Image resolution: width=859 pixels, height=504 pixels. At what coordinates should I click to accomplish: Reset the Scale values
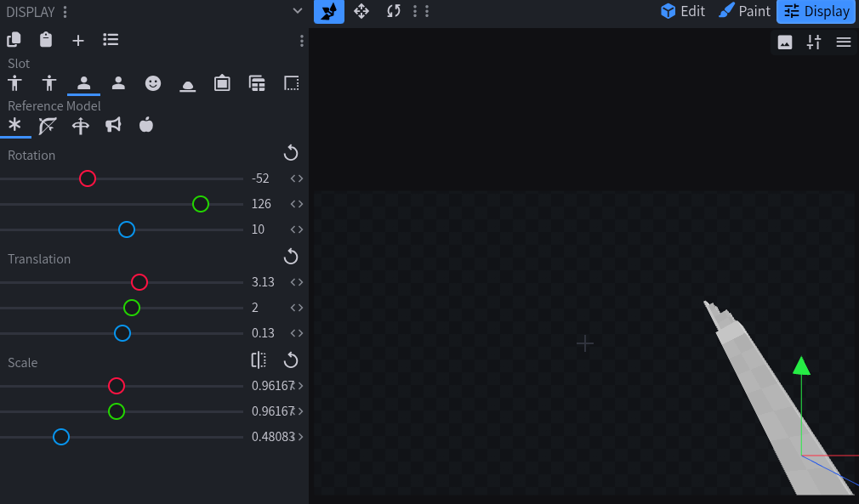[291, 360]
